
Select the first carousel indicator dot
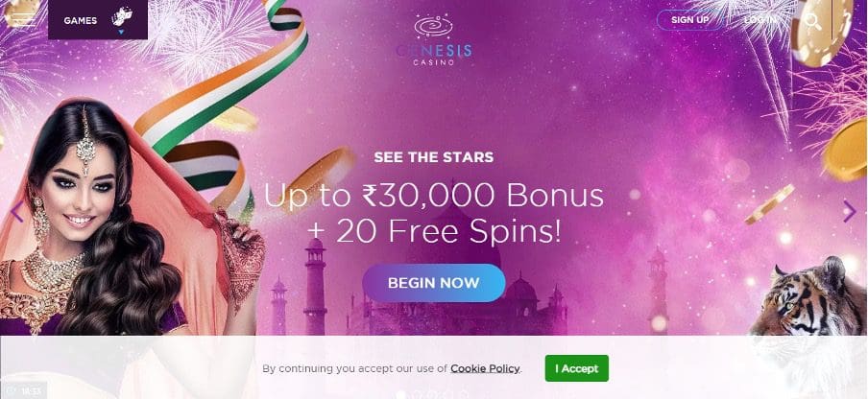tap(402, 394)
